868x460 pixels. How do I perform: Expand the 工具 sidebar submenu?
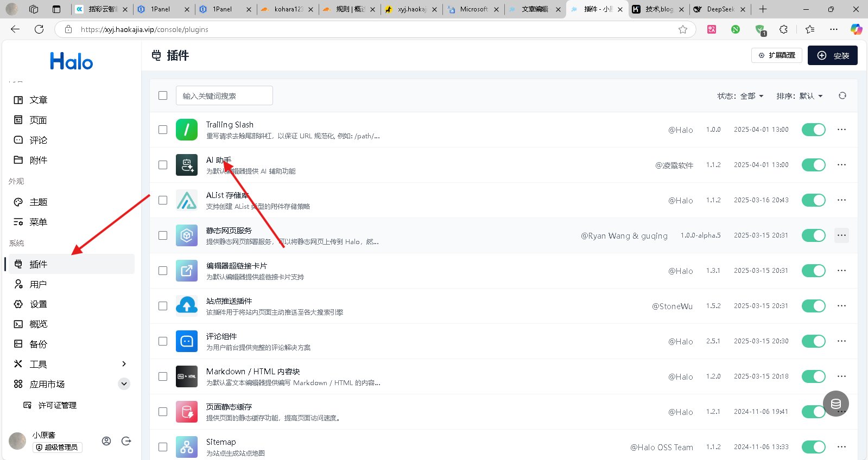click(x=124, y=364)
